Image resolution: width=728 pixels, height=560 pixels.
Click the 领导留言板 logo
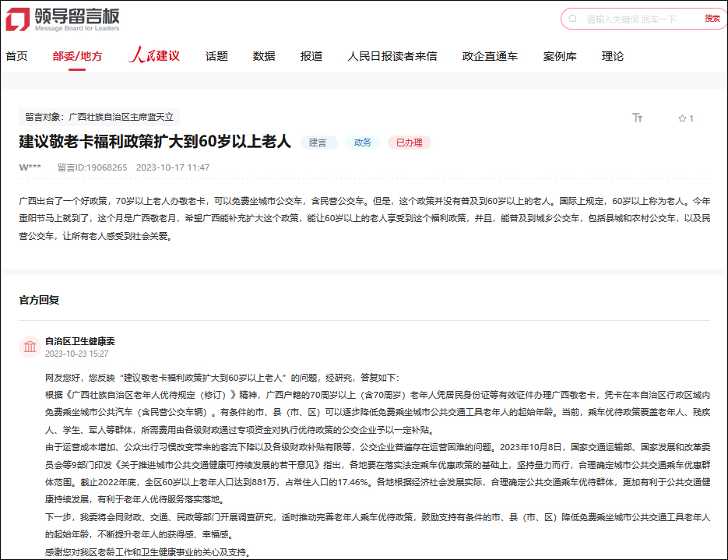coord(63,19)
